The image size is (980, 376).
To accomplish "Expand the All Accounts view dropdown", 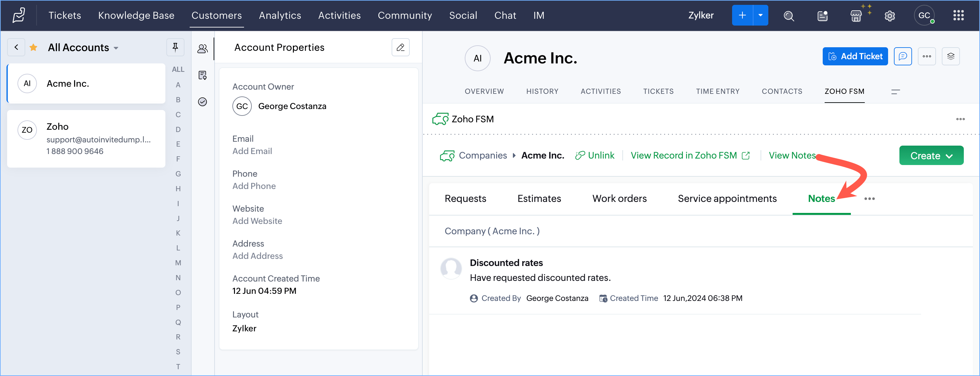I will (116, 48).
